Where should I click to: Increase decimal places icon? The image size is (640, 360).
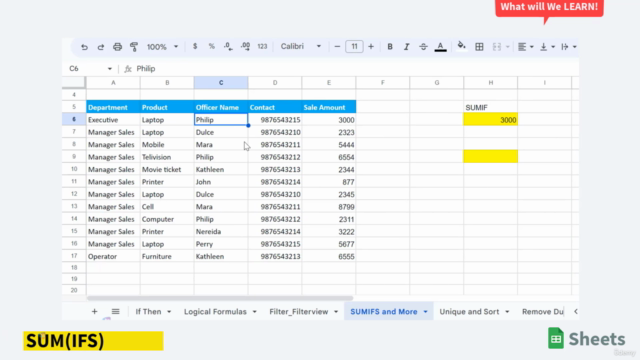click(x=245, y=47)
